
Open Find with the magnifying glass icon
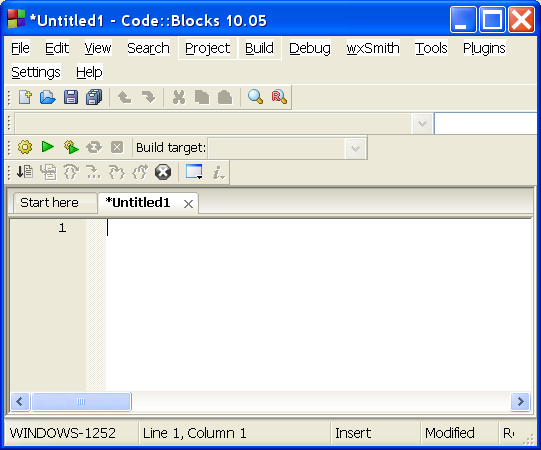click(x=255, y=97)
